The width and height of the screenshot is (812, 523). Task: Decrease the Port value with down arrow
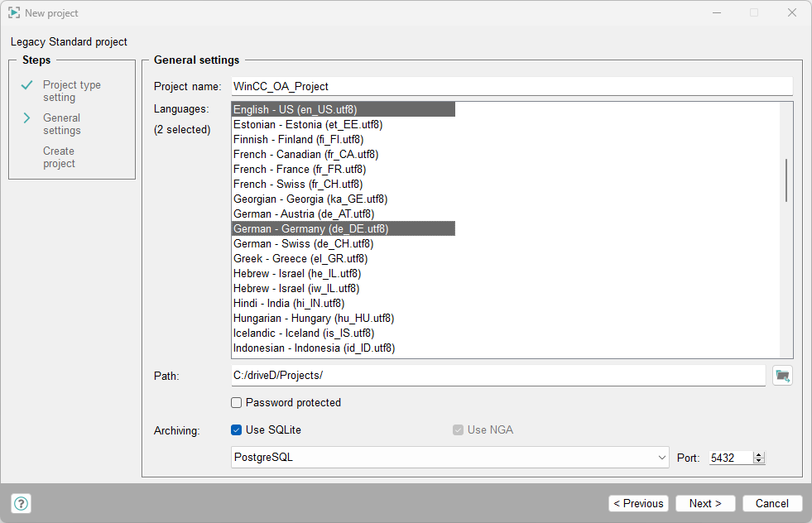pyautogui.click(x=759, y=461)
